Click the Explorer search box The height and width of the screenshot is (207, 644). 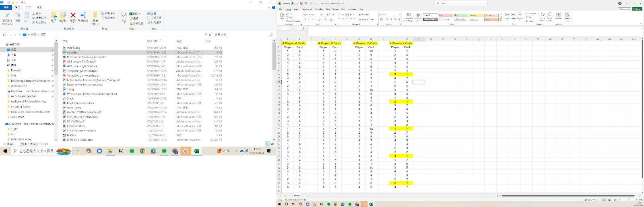(x=243, y=35)
